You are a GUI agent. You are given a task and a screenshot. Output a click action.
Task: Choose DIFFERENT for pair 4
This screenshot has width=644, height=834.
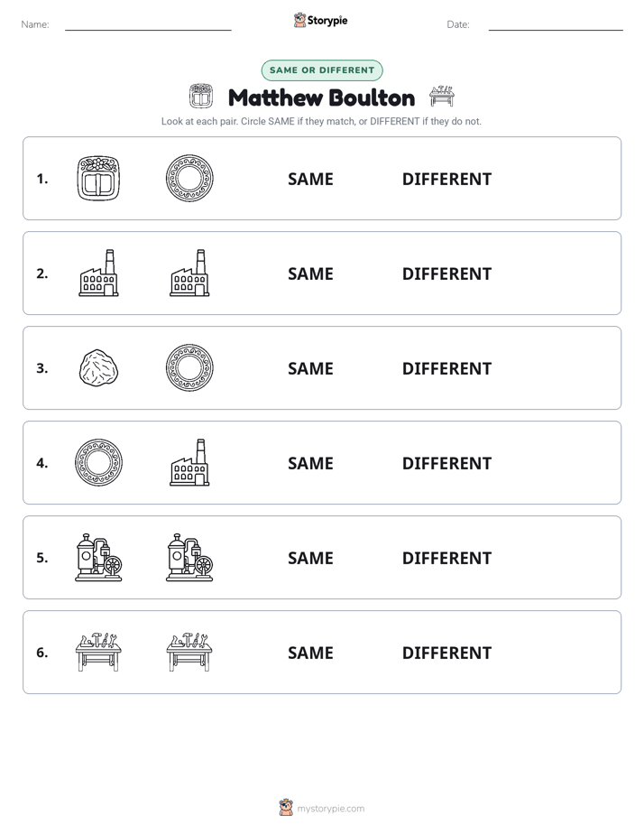point(446,463)
